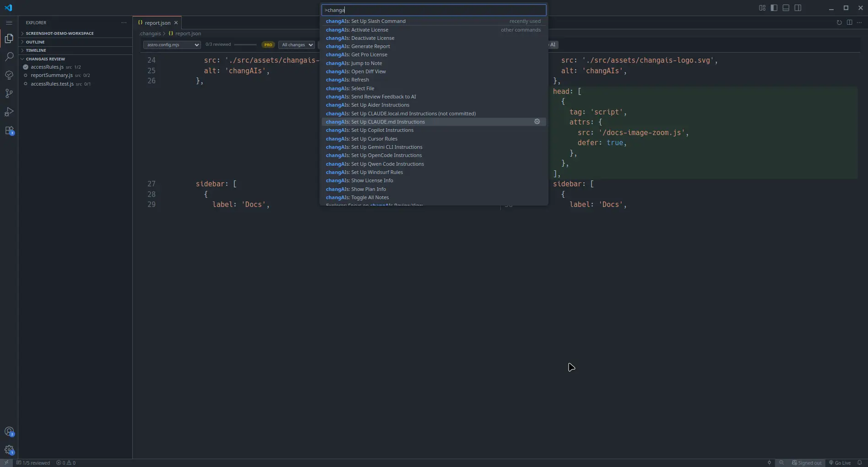
Task: Run changAIs: Activate License
Action: (x=434, y=30)
